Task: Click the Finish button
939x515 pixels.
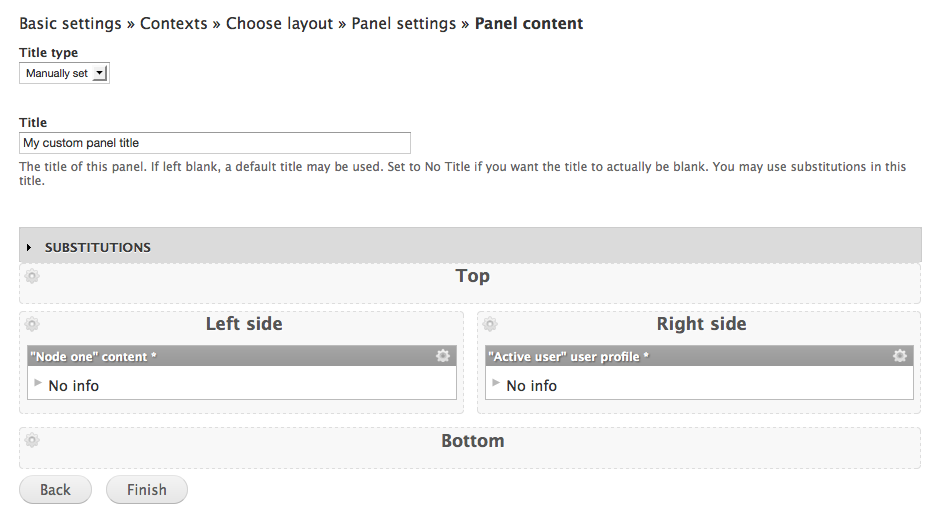Action: pos(146,489)
